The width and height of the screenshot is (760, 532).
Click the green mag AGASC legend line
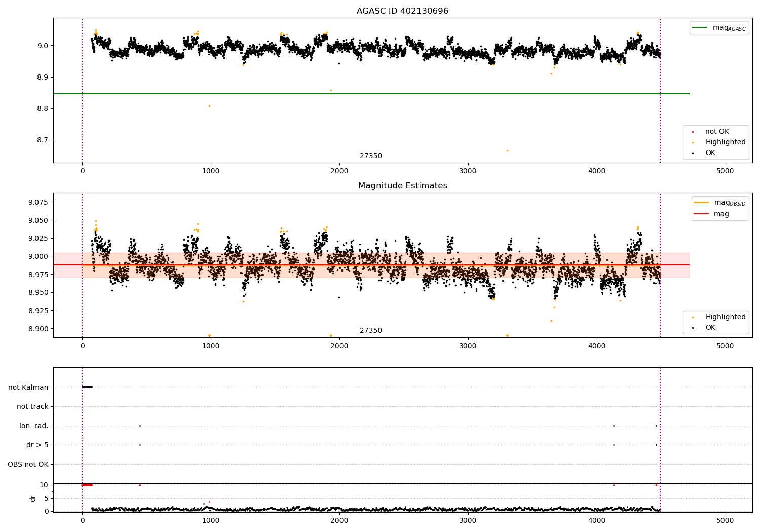(700, 28)
